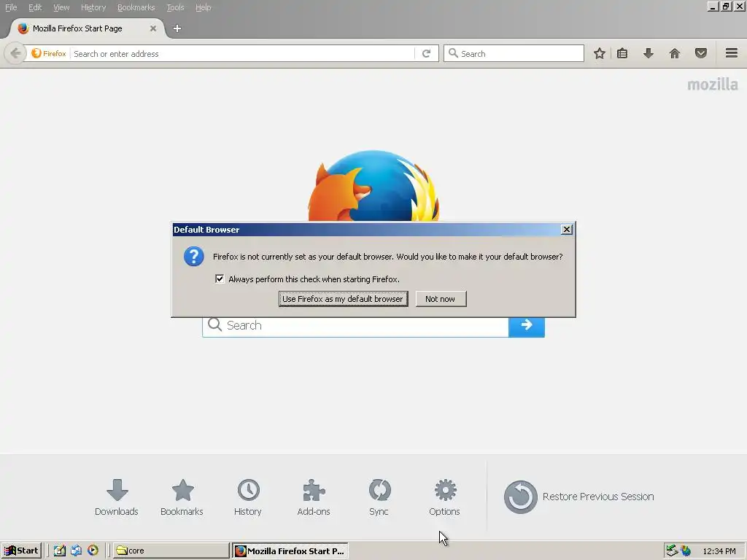Image resolution: width=747 pixels, height=560 pixels.
Task: Click first quick launch icon in taskbar
Action: [60, 551]
